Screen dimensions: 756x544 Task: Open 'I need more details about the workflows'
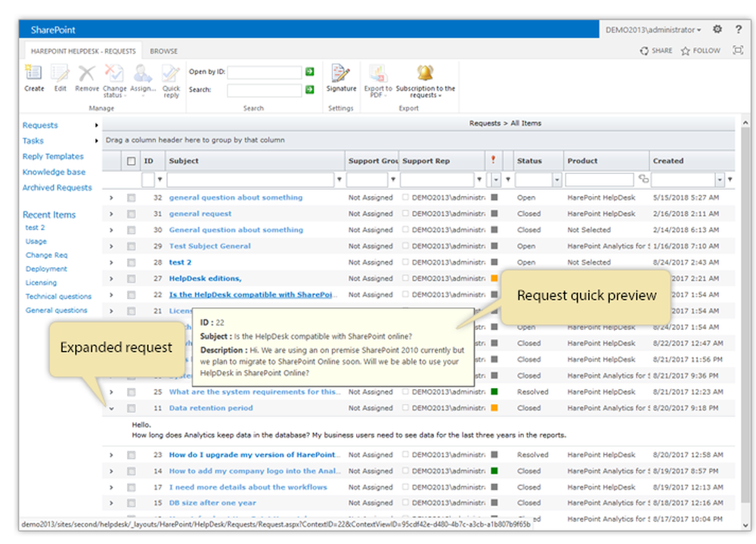point(248,487)
